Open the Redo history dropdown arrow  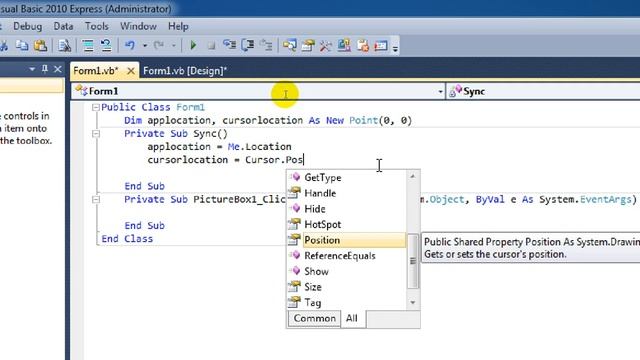174,46
